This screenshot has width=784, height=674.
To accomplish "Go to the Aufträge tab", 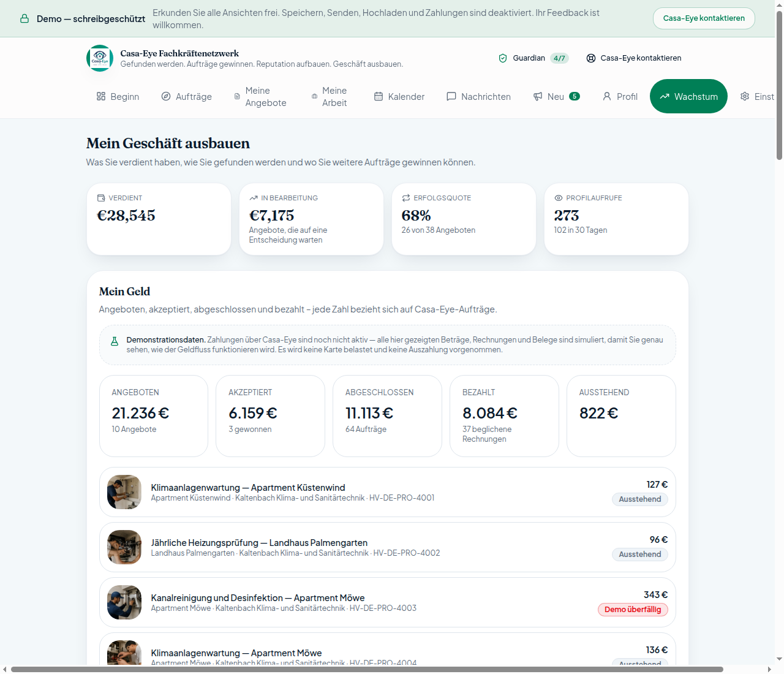I will (x=187, y=96).
